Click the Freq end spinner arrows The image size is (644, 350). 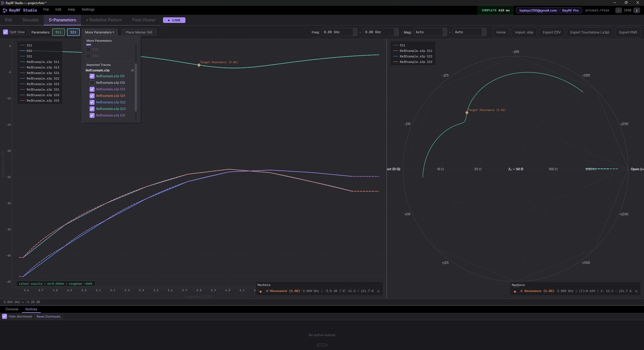(396, 32)
